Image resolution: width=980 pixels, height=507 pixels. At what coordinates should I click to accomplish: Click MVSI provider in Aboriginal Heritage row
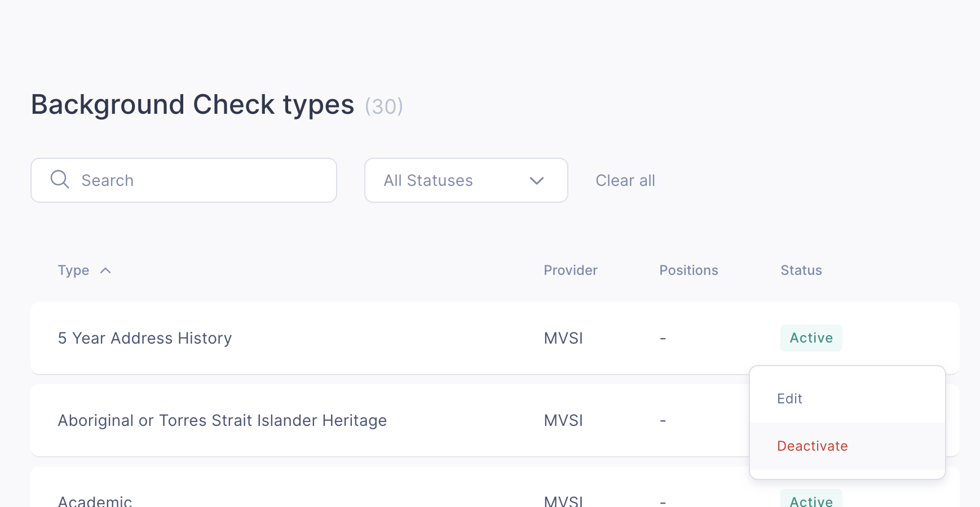click(563, 420)
